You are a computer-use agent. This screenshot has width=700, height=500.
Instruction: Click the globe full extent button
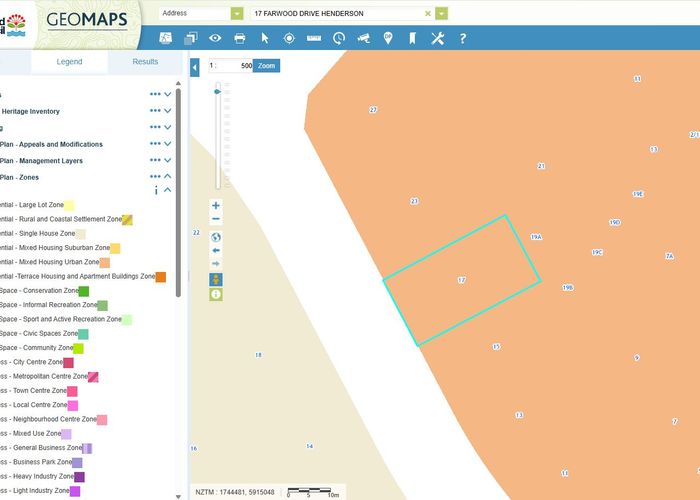point(216,237)
